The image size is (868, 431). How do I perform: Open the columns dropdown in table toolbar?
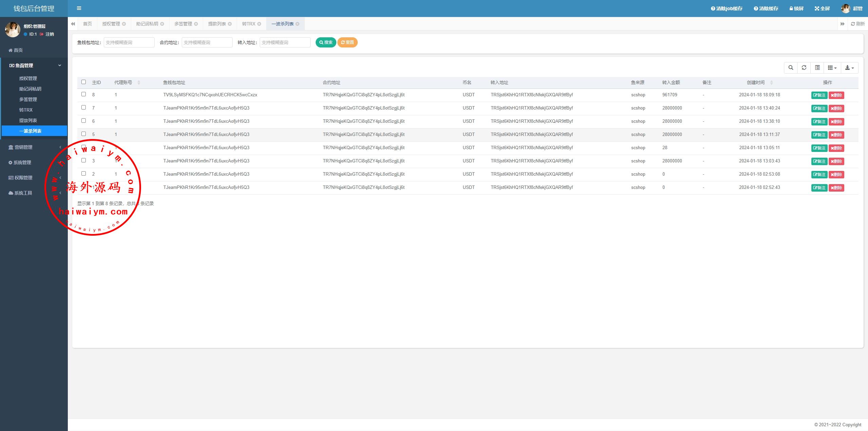pyautogui.click(x=832, y=68)
